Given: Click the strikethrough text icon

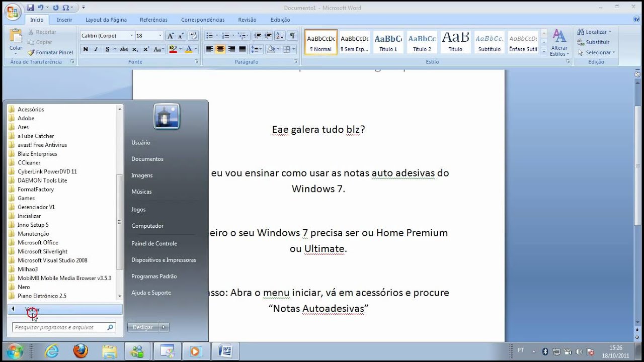Looking at the screenshot, I should click(x=123, y=49).
